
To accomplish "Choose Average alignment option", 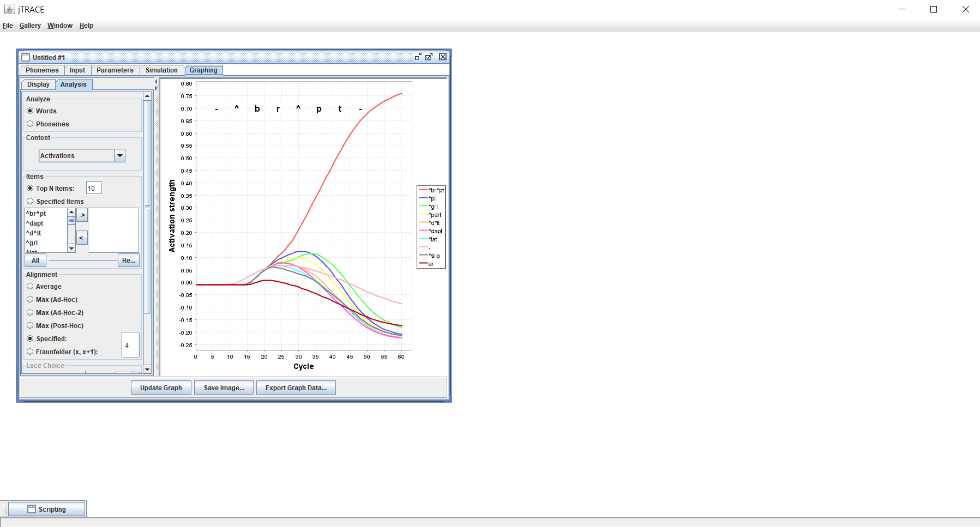I will coord(30,286).
